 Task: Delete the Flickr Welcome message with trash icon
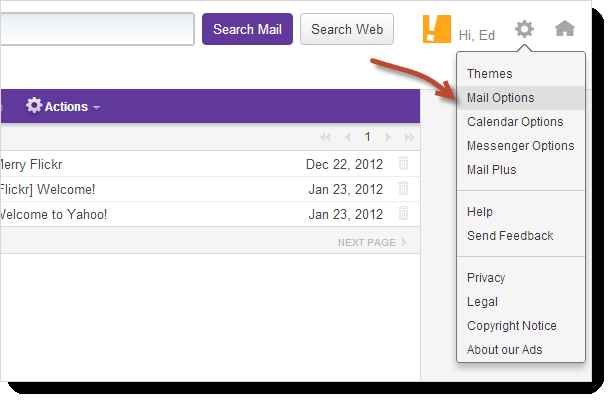(403, 189)
